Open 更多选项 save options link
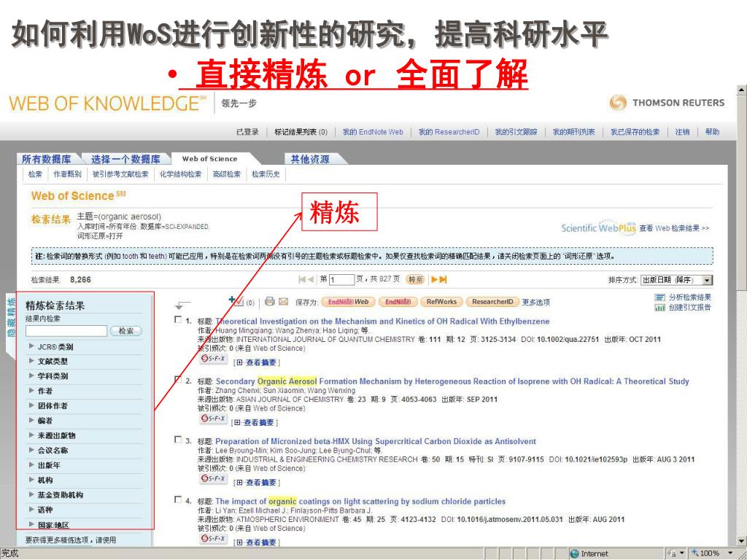The height and width of the screenshot is (560, 747). pyautogui.click(x=536, y=302)
